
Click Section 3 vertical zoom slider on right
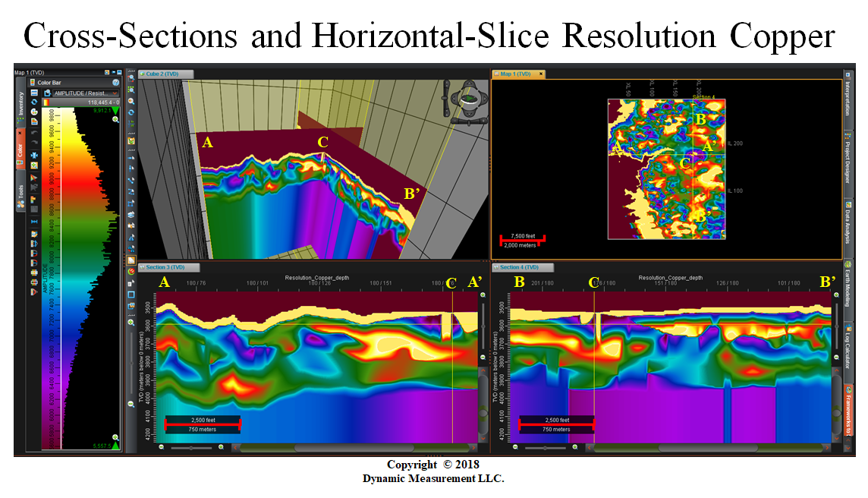pos(483,327)
